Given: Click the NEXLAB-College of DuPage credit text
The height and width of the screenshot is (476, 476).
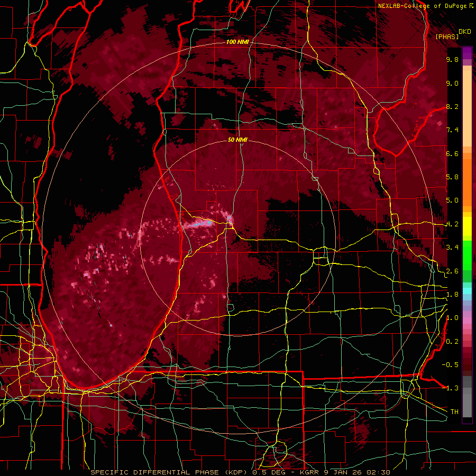Looking at the screenshot, I should [422, 6].
